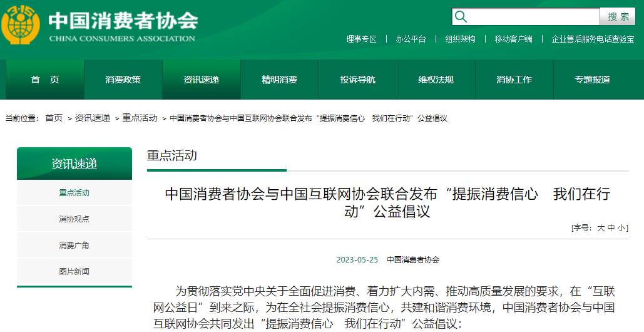The image size is (644, 332).
Task: Click the magnifier icon in search box
Action: (x=461, y=17)
